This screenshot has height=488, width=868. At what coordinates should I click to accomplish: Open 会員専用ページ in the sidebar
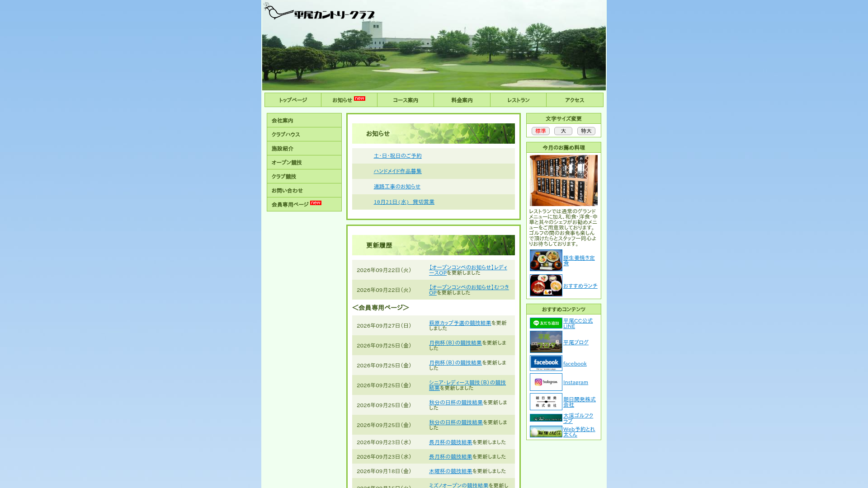click(304, 204)
